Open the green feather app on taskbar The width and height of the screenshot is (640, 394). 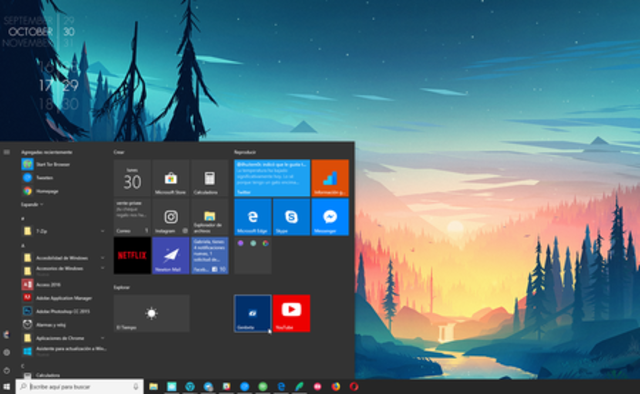[x=299, y=386]
